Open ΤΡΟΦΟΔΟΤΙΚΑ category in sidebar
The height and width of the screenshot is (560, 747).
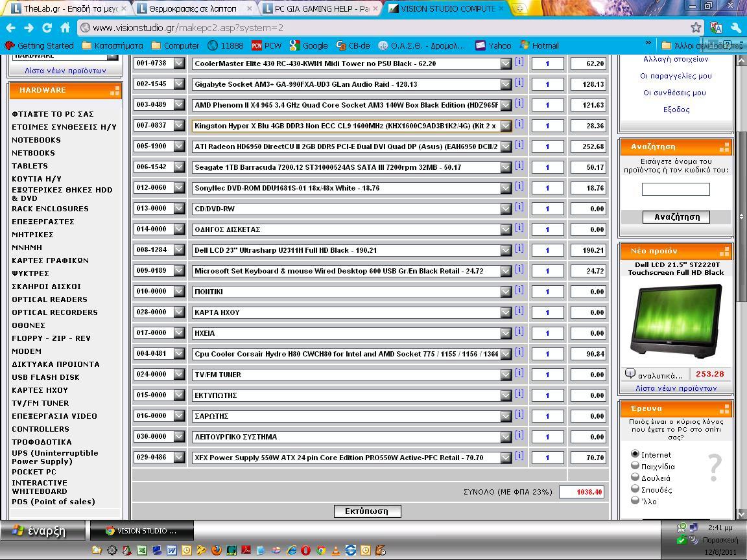coord(41,442)
